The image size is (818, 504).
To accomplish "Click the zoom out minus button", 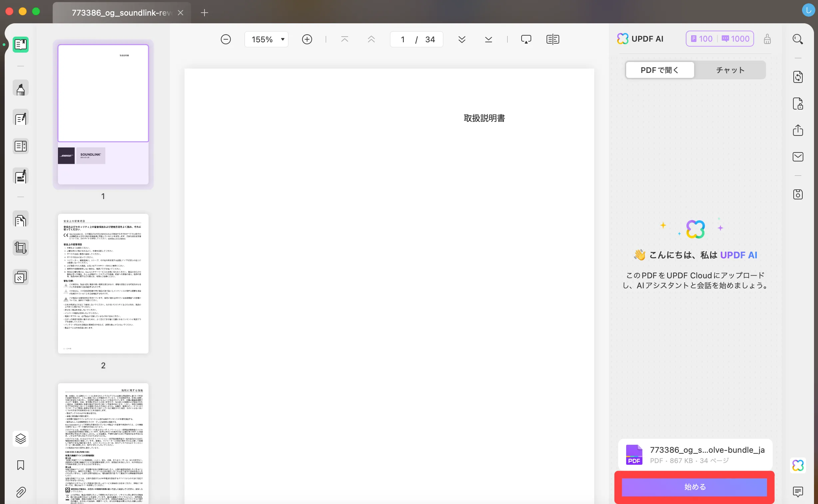I will (x=225, y=39).
